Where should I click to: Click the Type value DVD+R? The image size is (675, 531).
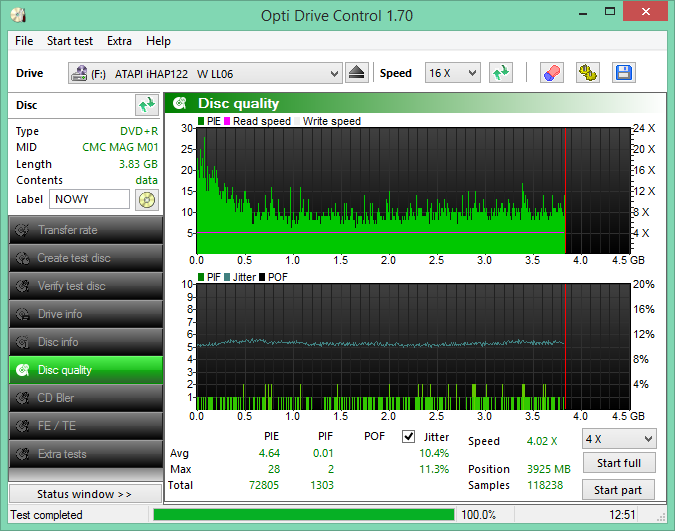tap(139, 131)
